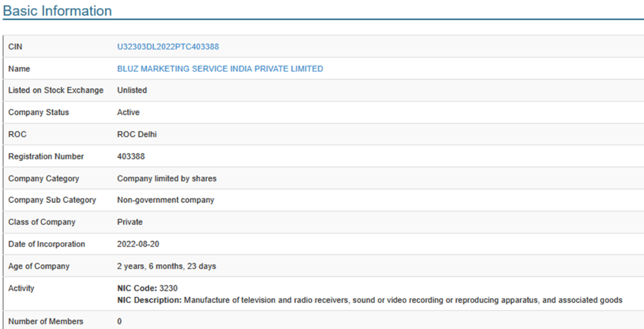
Task: Open the CIN link U32303DL2022PTC403388
Action: point(168,47)
